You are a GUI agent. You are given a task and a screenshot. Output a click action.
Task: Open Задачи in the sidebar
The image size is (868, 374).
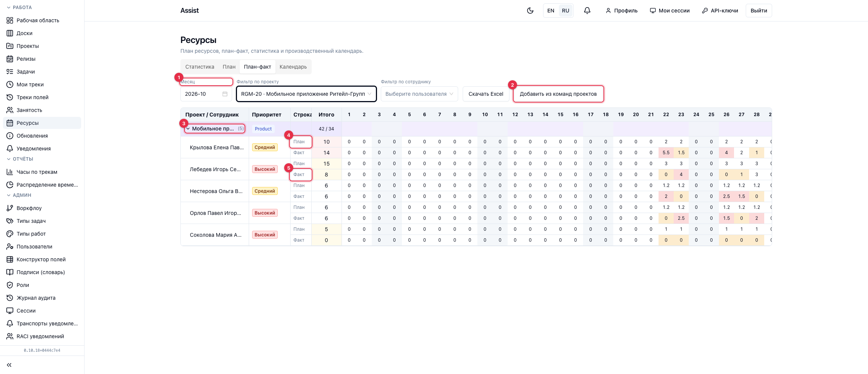click(42, 72)
